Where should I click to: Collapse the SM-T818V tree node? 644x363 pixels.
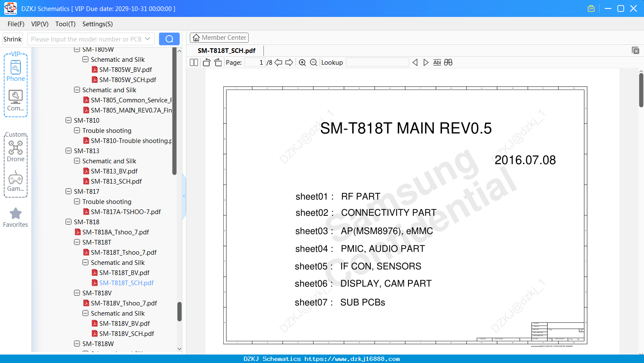(x=77, y=293)
